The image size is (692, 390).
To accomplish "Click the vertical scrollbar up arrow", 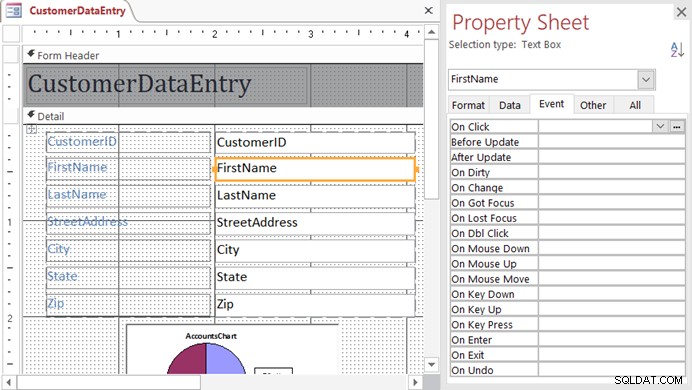I will [x=432, y=32].
